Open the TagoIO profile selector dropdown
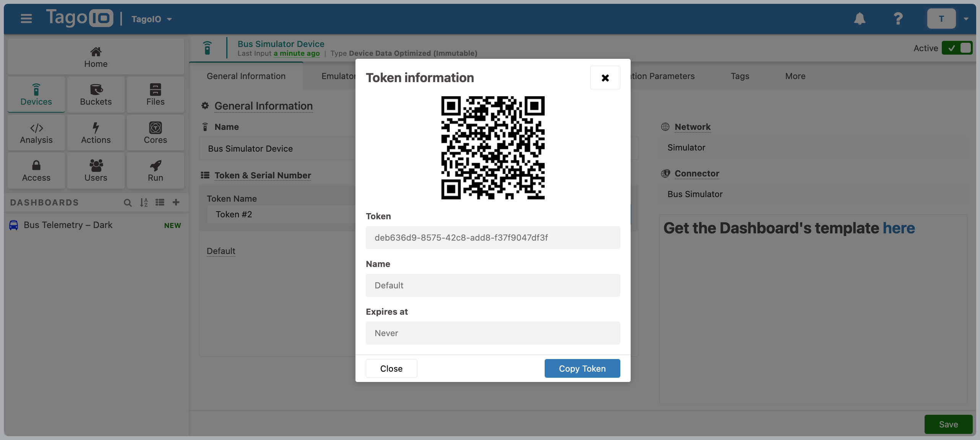This screenshot has width=980, height=440. (x=152, y=19)
